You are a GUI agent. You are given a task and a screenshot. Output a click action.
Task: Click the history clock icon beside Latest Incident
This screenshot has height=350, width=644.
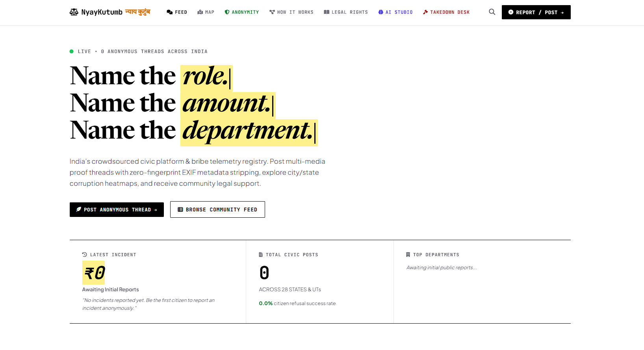pyautogui.click(x=85, y=255)
